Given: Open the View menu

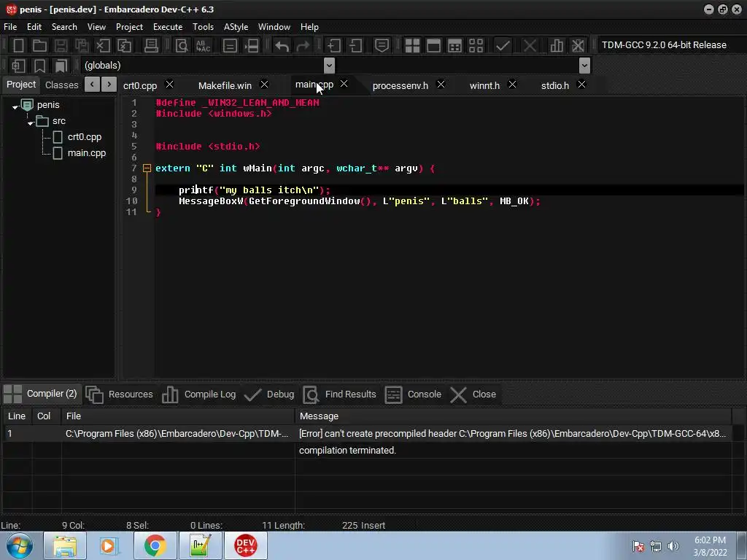Looking at the screenshot, I should point(96,27).
